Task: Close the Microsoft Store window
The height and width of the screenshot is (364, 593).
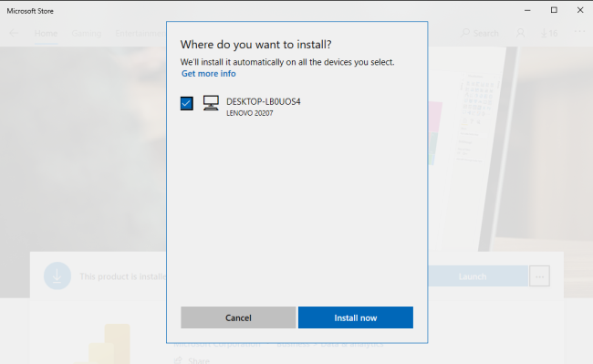Action: (x=580, y=10)
